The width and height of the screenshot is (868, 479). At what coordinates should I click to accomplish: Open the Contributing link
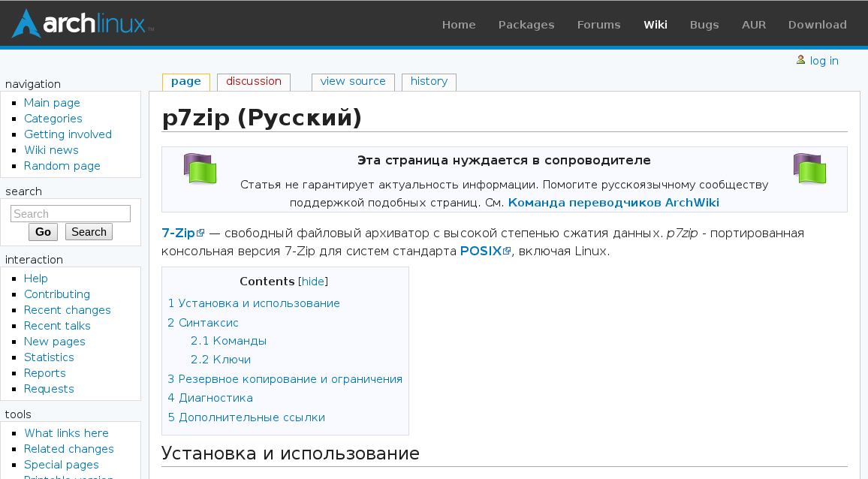pos(56,294)
